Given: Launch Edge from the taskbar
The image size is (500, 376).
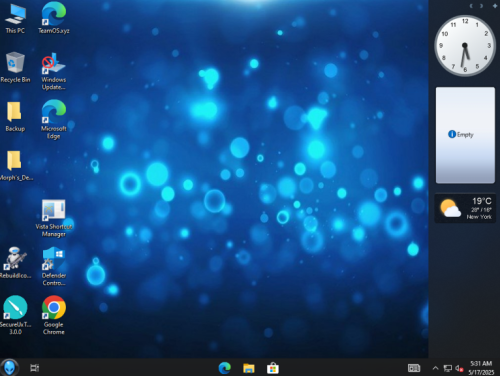Looking at the screenshot, I should point(225,368).
